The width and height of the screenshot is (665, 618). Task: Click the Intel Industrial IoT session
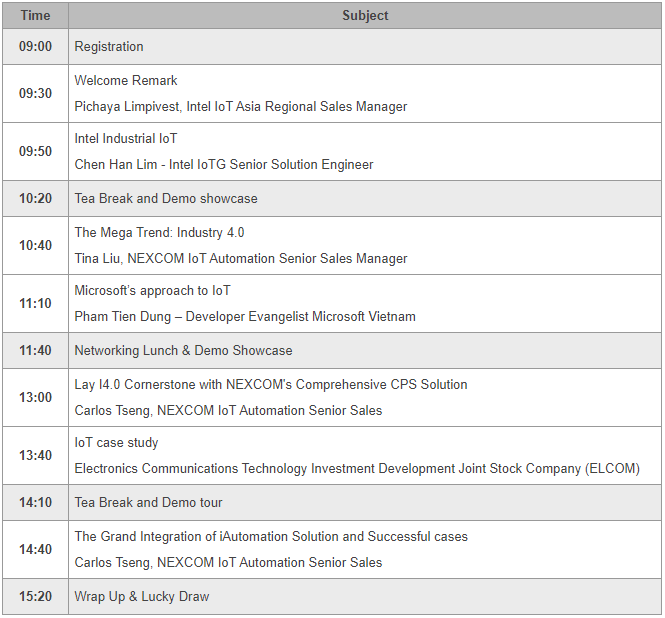(126, 139)
